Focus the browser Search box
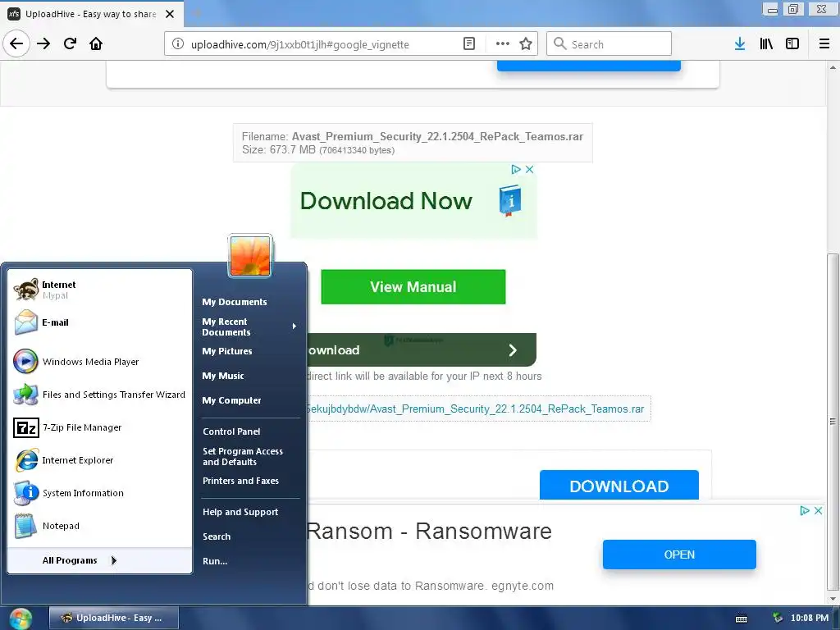This screenshot has height=630, width=840. (x=609, y=44)
